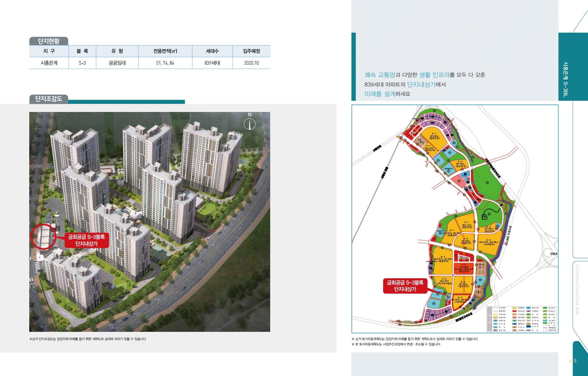Select the 시흥은계 table cell
This screenshot has height=376, width=588.
coord(49,63)
